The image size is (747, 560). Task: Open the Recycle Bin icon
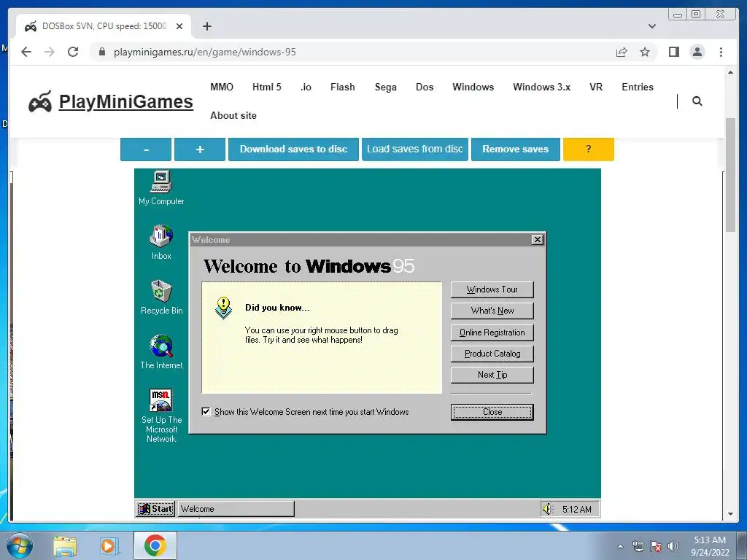(x=161, y=297)
